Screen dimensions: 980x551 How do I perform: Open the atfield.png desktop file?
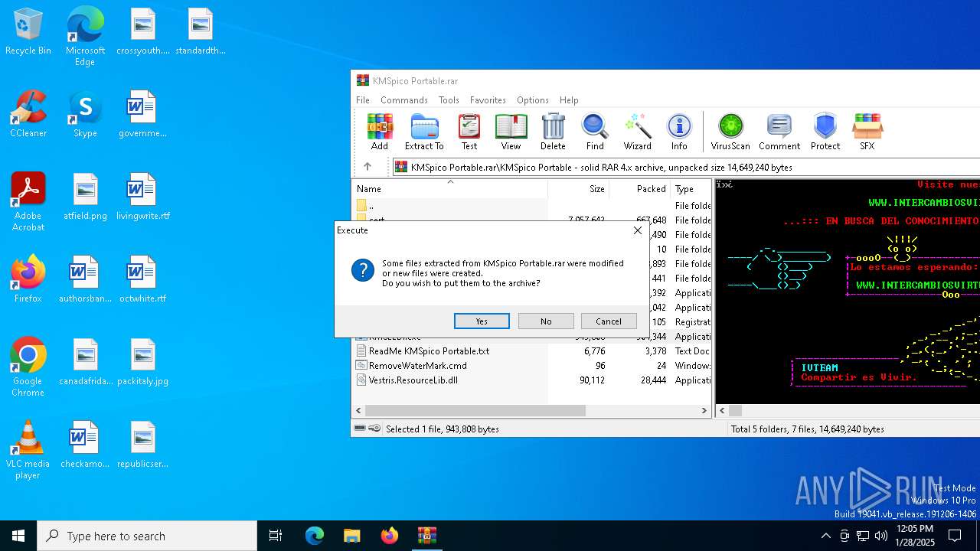click(85, 197)
